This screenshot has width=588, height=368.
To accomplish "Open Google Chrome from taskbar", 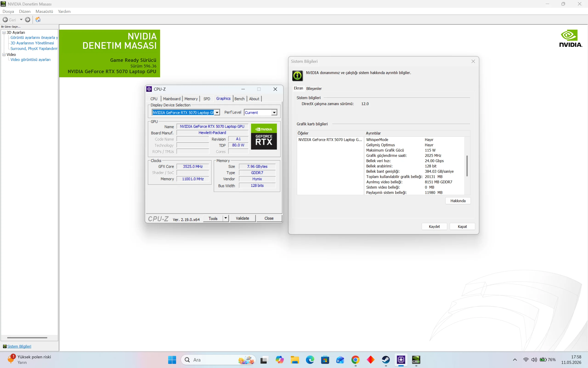I will point(356,360).
